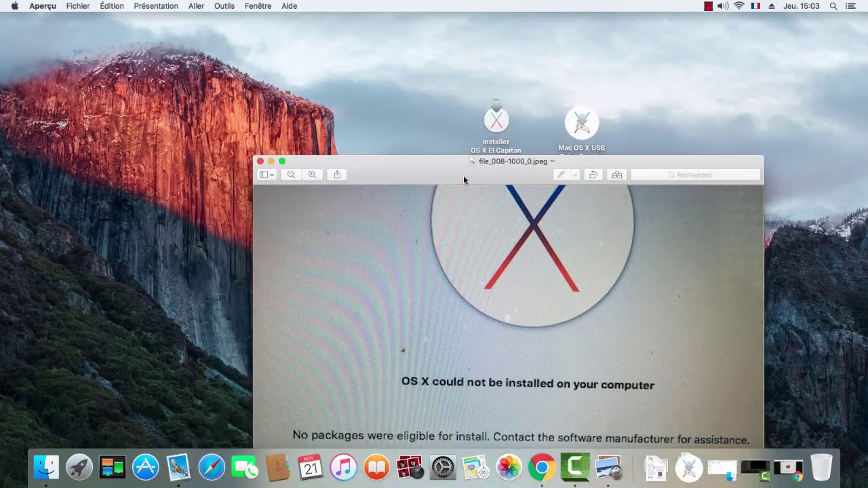Click the volume icon in menu bar

723,6
